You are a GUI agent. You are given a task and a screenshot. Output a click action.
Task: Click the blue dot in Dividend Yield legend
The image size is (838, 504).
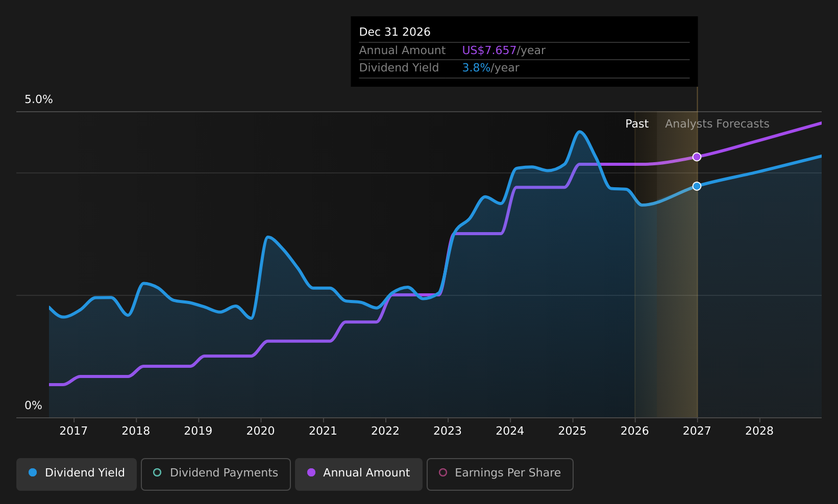coord(33,472)
